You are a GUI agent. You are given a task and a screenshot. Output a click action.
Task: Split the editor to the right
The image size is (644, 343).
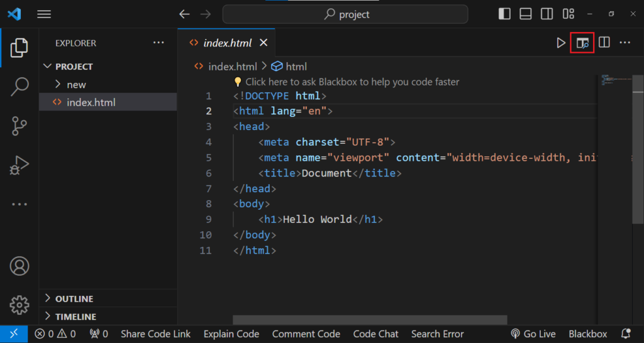click(604, 43)
